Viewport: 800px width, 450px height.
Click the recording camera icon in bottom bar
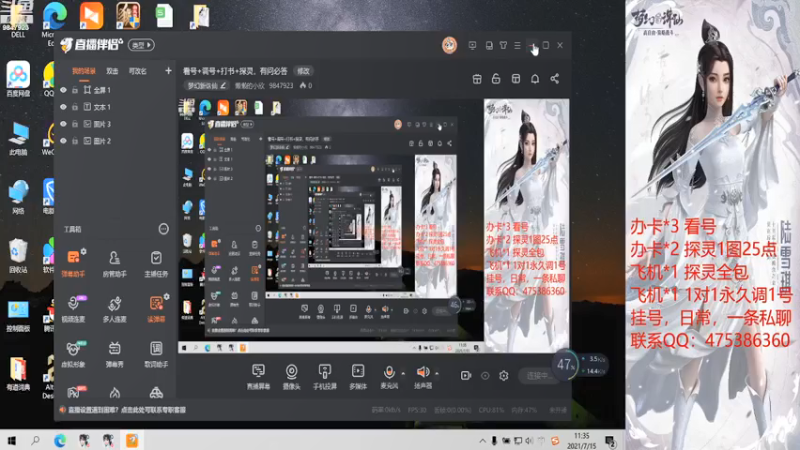click(x=466, y=376)
